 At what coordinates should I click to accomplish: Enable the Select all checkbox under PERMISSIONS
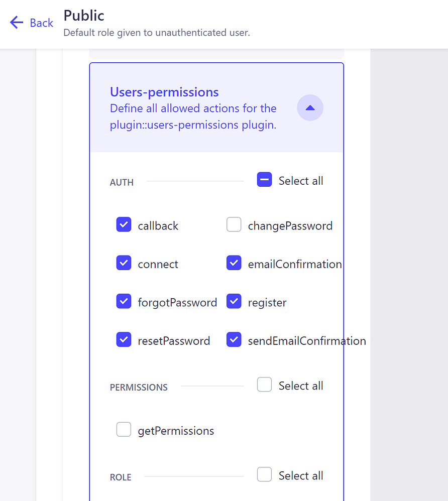click(264, 384)
